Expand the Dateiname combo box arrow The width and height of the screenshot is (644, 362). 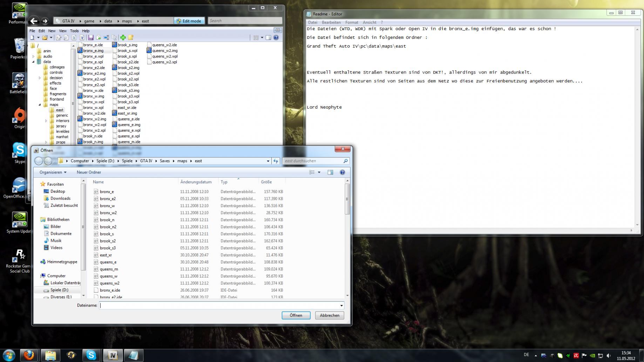click(x=341, y=306)
